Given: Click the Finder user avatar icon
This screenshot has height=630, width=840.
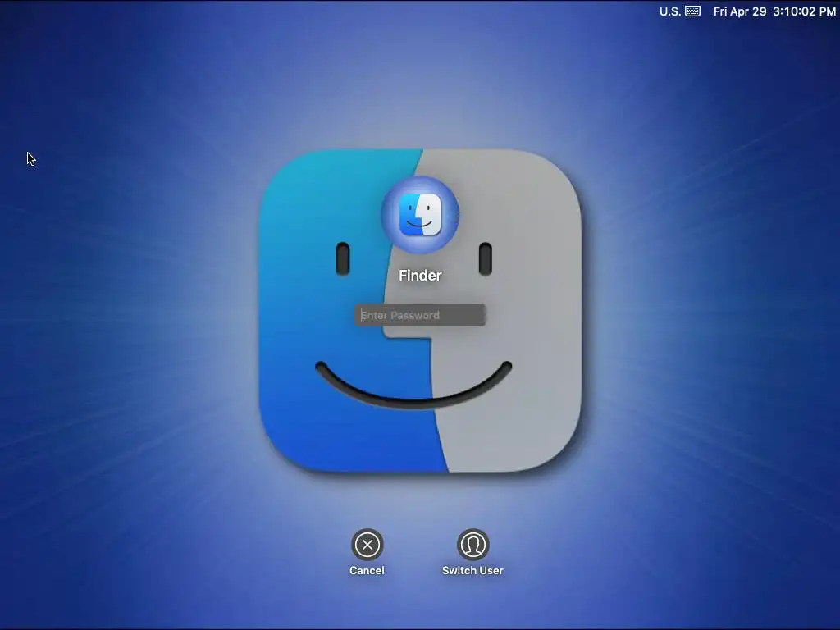Looking at the screenshot, I should (420, 215).
